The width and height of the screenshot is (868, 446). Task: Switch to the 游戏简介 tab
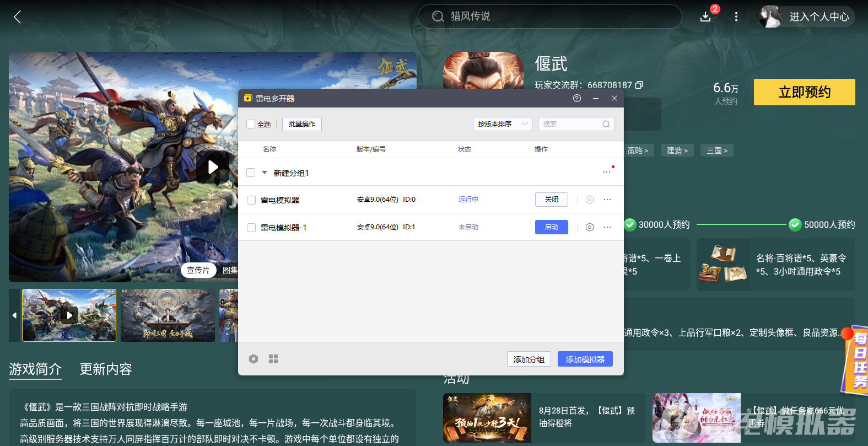click(35, 369)
